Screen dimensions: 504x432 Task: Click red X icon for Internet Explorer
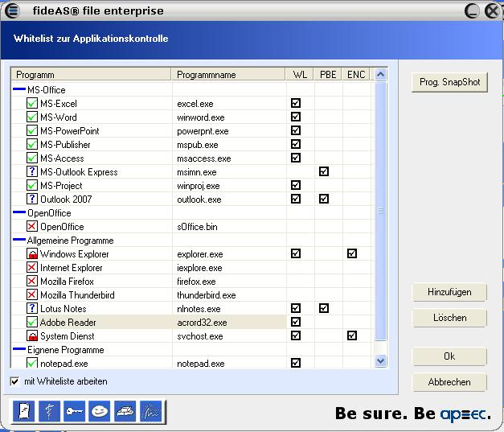32,267
